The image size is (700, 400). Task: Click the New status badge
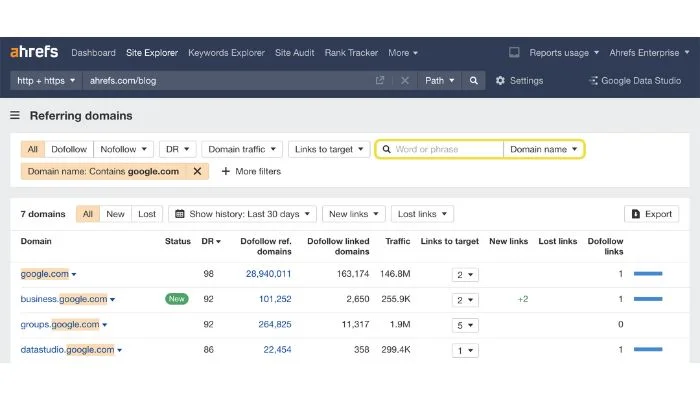(177, 299)
